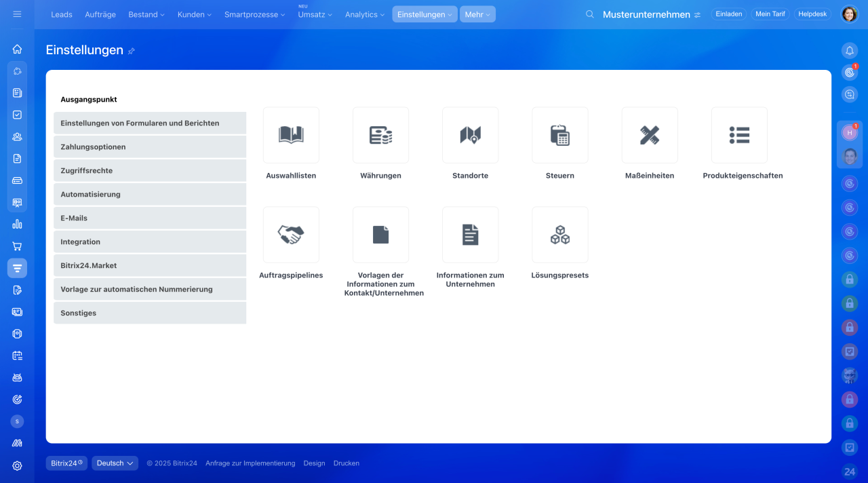Click the Drucken link in footer
The height and width of the screenshot is (483, 868).
pos(347,463)
